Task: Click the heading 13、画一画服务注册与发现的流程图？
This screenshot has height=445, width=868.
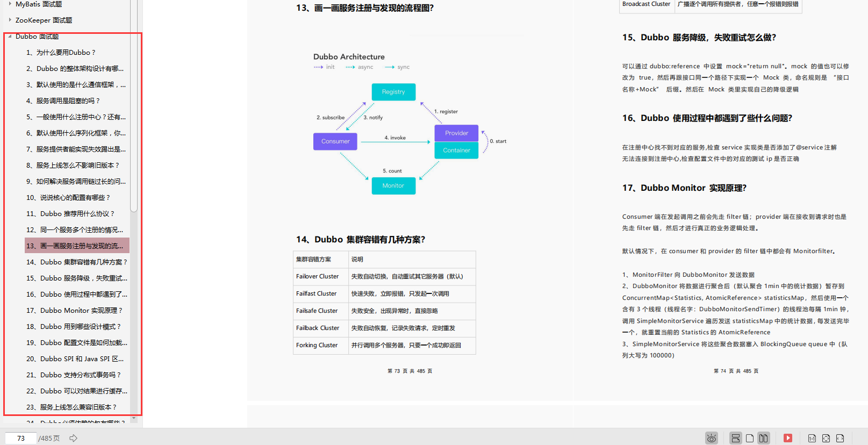Action: tap(365, 8)
